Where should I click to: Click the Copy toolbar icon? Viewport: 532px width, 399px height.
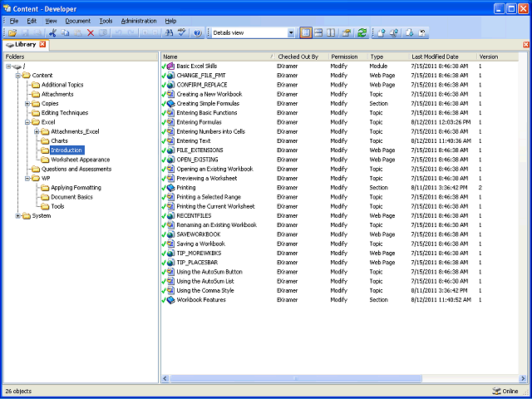(65, 33)
